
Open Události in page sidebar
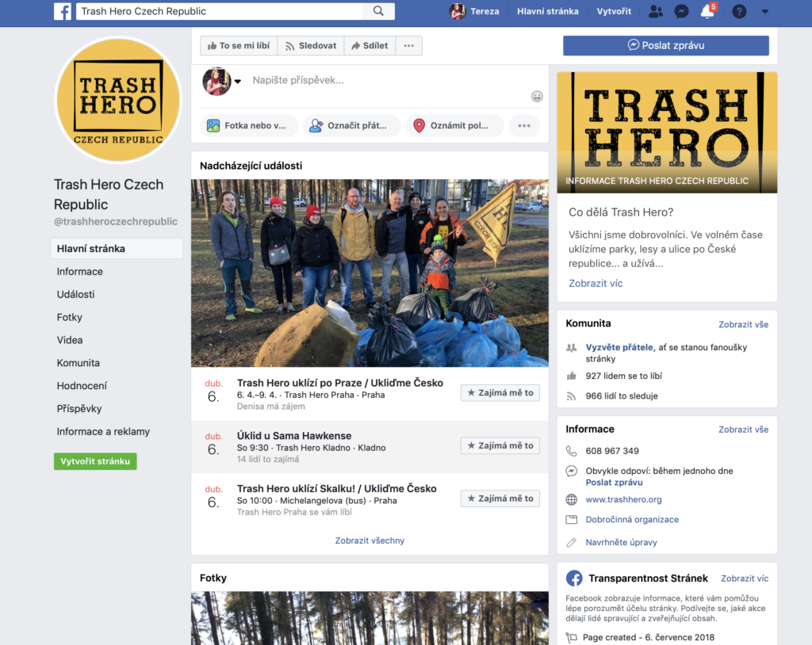tap(75, 294)
